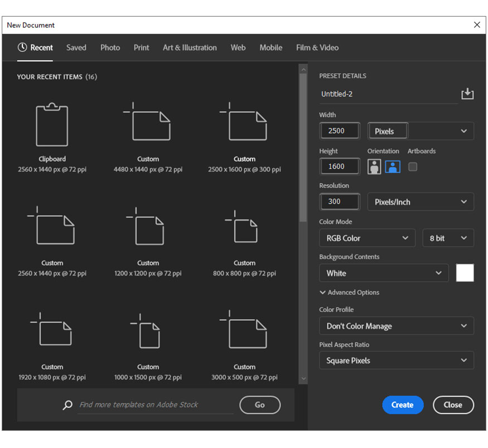Viewport: 488px width, 448px height.
Task: Open the Pixels width units dropdown
Action: coord(421,131)
